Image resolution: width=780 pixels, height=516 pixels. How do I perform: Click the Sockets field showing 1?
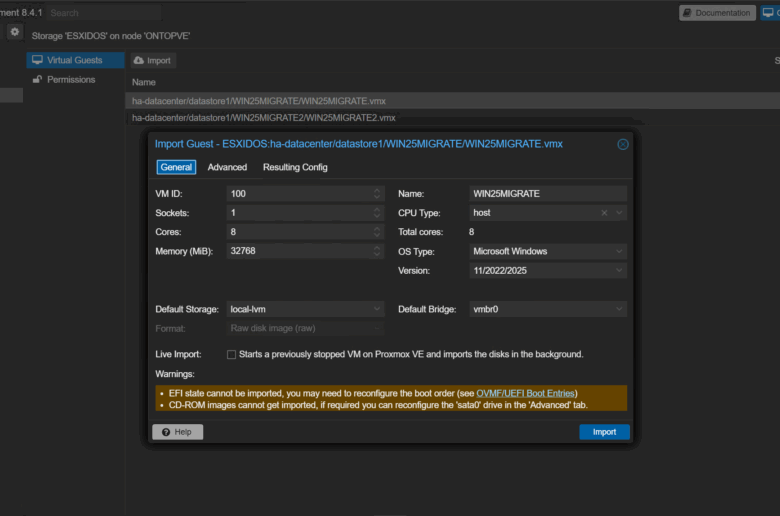pyautogui.click(x=299, y=213)
